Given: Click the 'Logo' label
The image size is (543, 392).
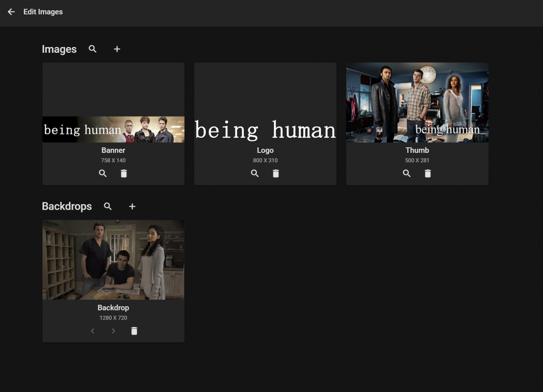Looking at the screenshot, I should pyautogui.click(x=265, y=150).
